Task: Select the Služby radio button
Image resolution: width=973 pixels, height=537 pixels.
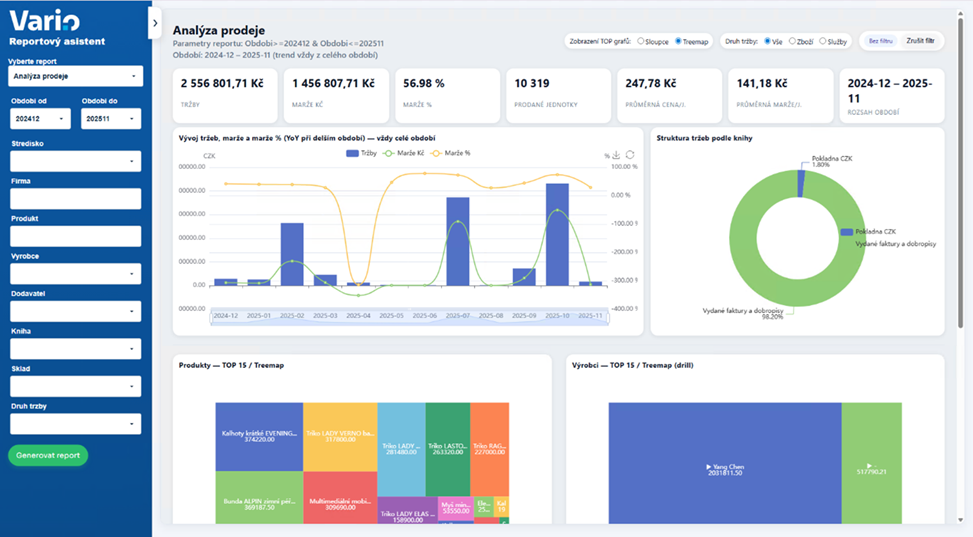Action: pos(823,41)
